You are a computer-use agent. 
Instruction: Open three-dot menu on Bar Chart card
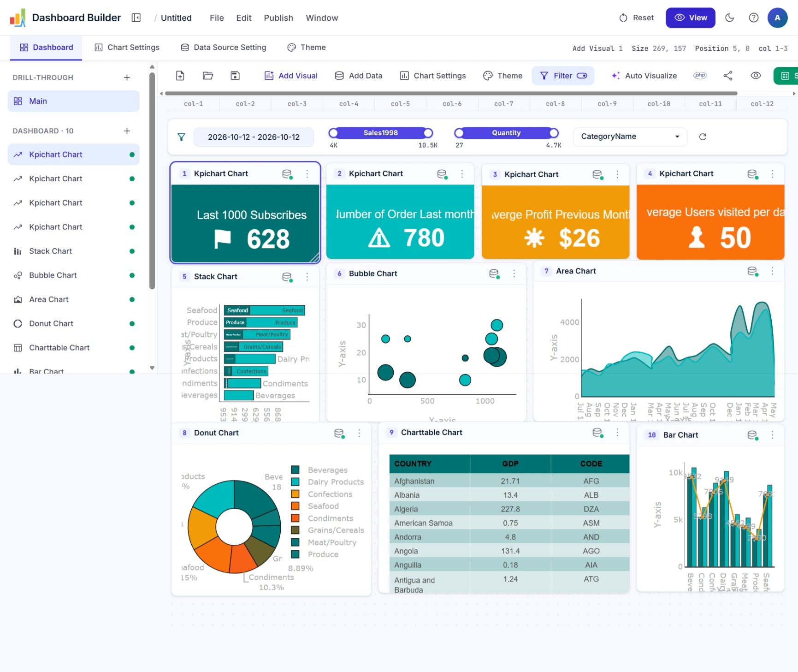click(x=773, y=435)
